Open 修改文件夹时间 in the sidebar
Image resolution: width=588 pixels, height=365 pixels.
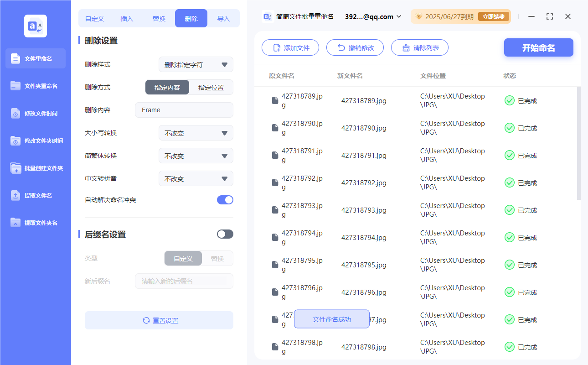pyautogui.click(x=36, y=141)
